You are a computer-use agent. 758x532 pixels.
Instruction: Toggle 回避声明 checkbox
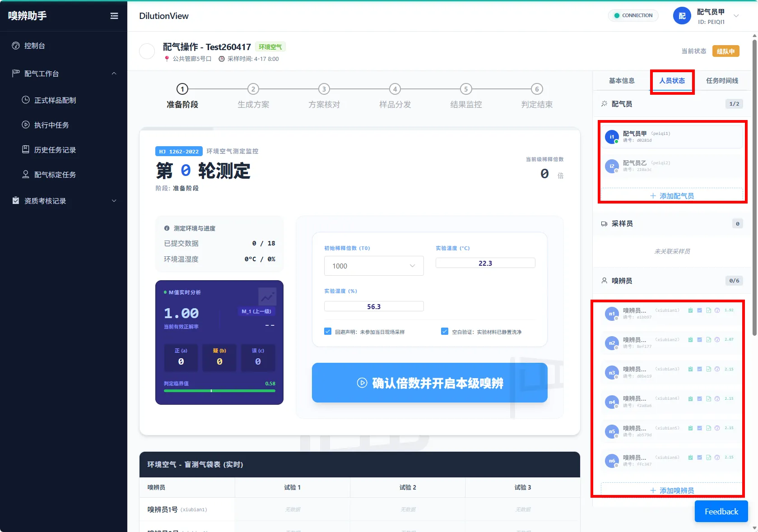[328, 331]
